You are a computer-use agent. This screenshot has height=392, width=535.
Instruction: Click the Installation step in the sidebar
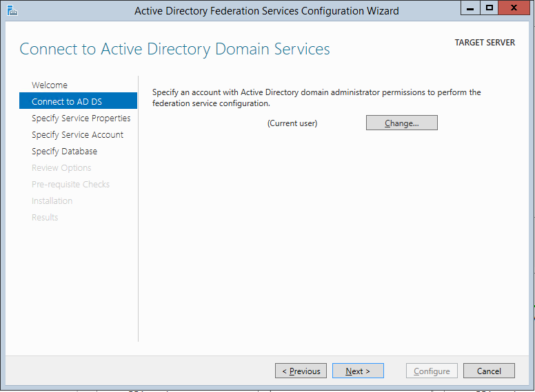point(52,201)
